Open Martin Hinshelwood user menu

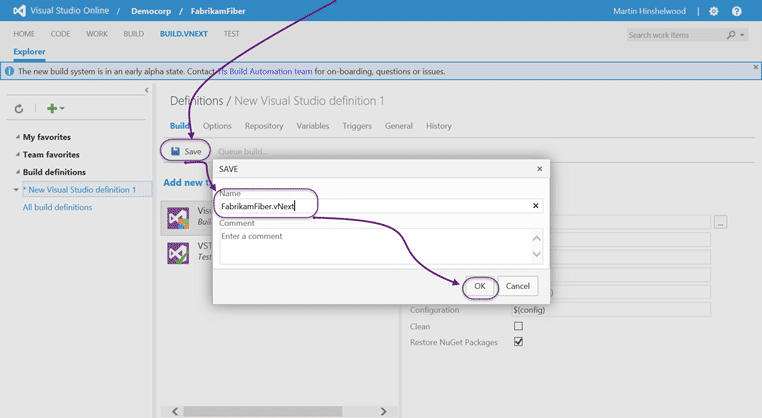(x=649, y=11)
